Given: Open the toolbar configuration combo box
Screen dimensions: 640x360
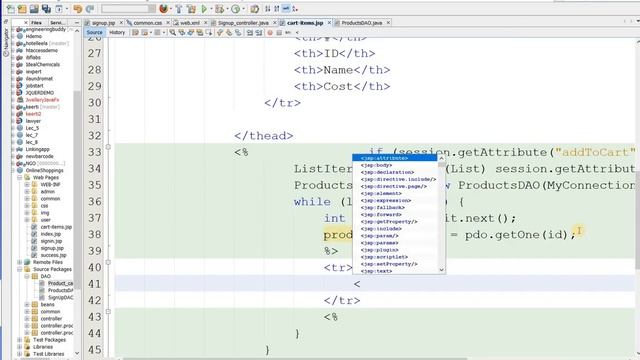Looking at the screenshot, I should click(128, 9).
